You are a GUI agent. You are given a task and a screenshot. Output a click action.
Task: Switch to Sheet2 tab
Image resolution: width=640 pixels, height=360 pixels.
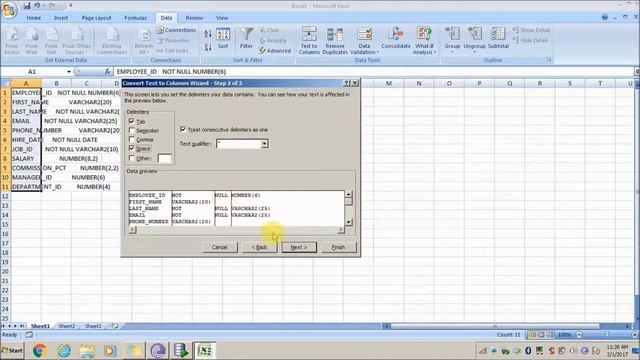pos(67,326)
